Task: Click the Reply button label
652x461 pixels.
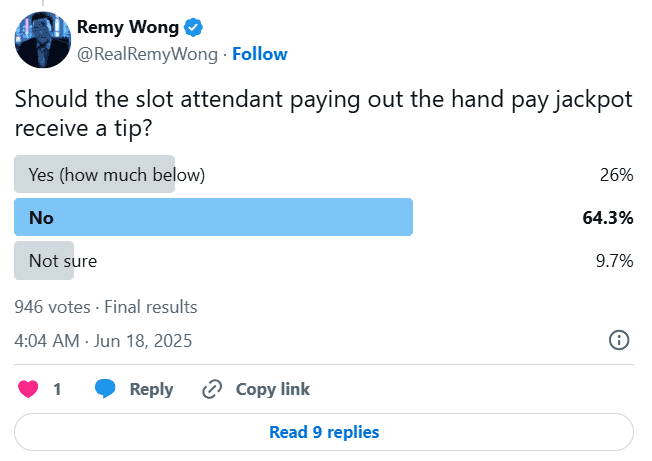Action: pos(151,389)
